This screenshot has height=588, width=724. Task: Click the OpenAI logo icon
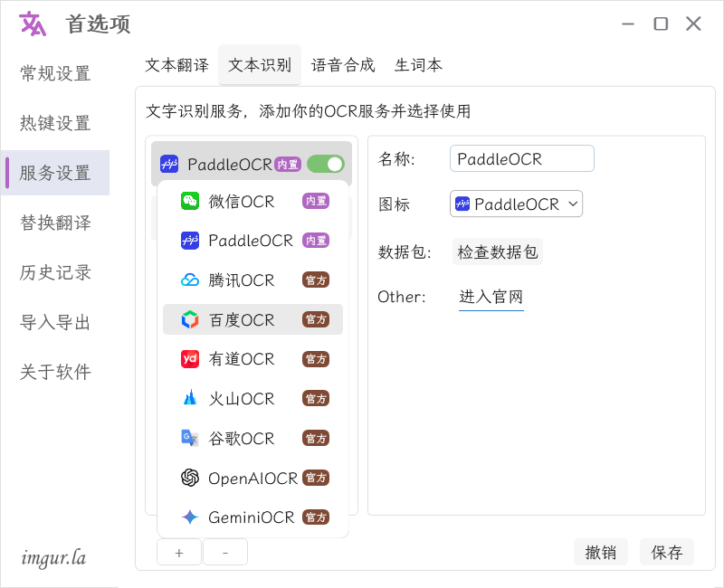[190, 478]
